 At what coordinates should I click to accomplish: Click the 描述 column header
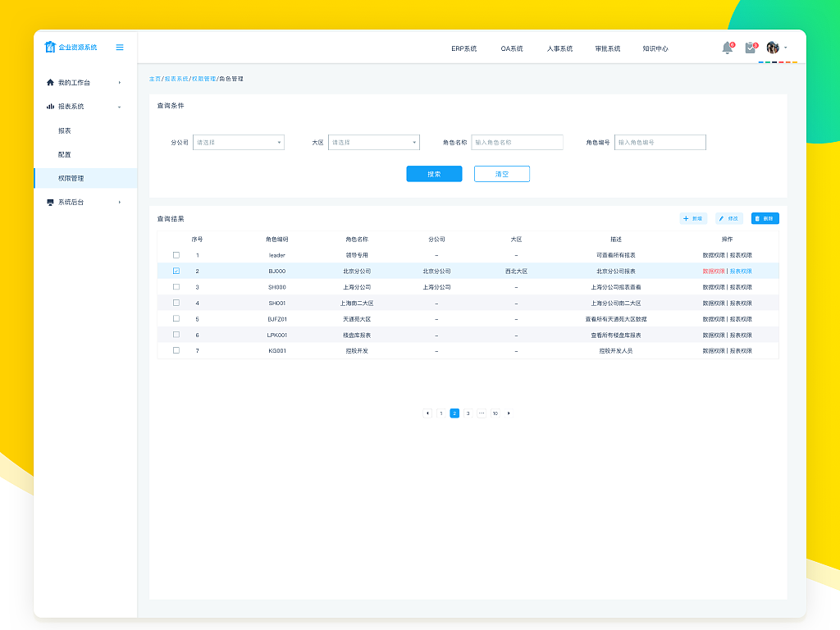pyautogui.click(x=616, y=240)
